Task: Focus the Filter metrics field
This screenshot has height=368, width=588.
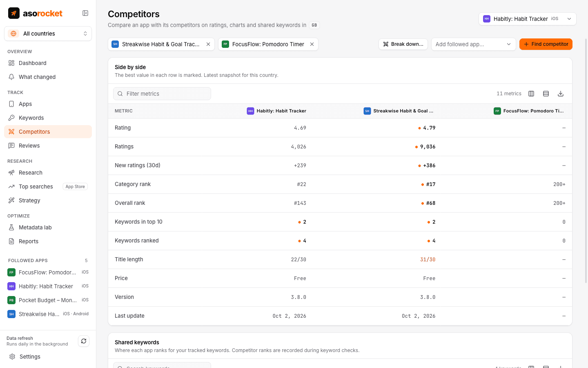Action: [162, 94]
